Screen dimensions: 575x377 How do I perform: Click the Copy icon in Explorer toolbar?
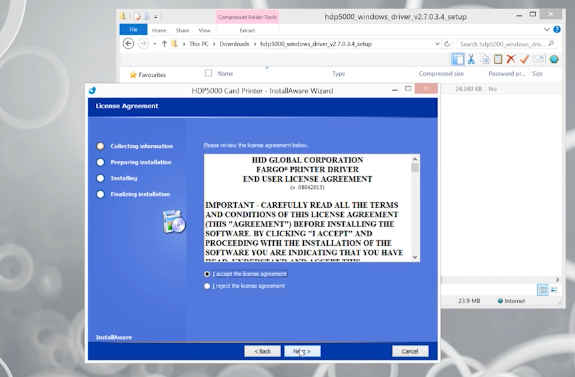coord(485,59)
